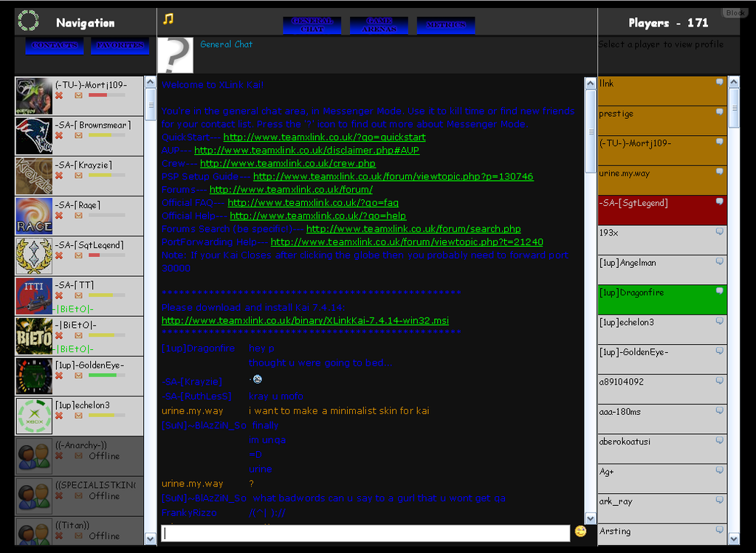Image resolution: width=756 pixels, height=553 pixels.
Task: Open the crew.php link
Action: tap(288, 163)
